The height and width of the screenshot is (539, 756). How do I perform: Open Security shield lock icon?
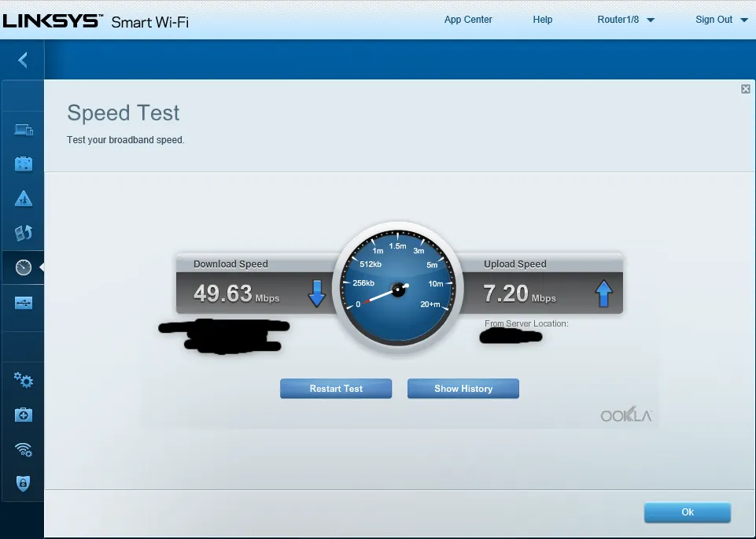(23, 483)
